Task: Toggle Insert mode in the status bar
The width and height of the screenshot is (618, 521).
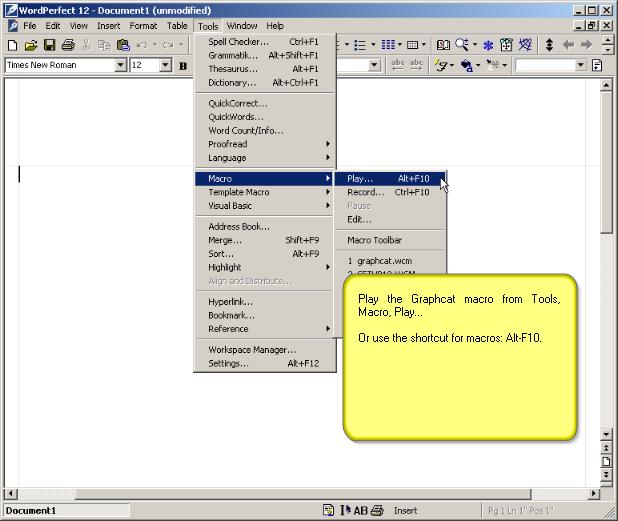Action: (405, 511)
